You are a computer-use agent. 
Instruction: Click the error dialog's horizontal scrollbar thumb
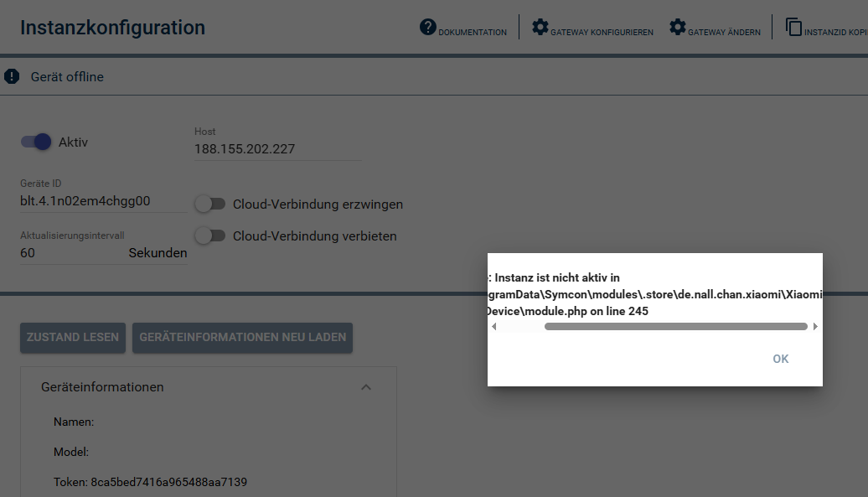(x=675, y=327)
